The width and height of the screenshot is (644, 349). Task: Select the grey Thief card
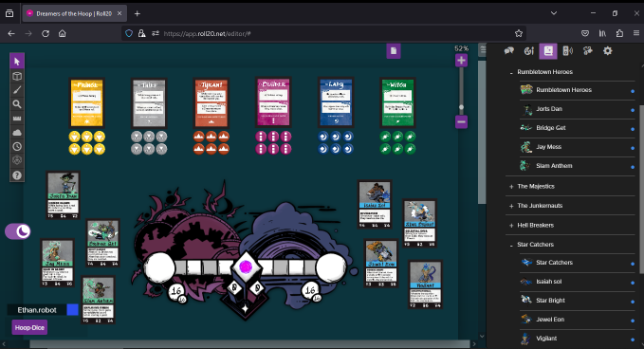(x=149, y=103)
